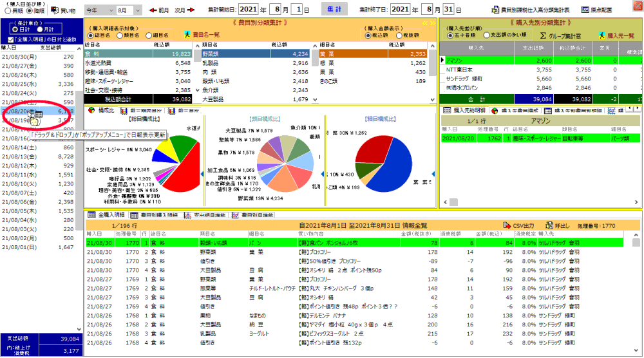Select the 構成比 chart tab

coord(101,111)
